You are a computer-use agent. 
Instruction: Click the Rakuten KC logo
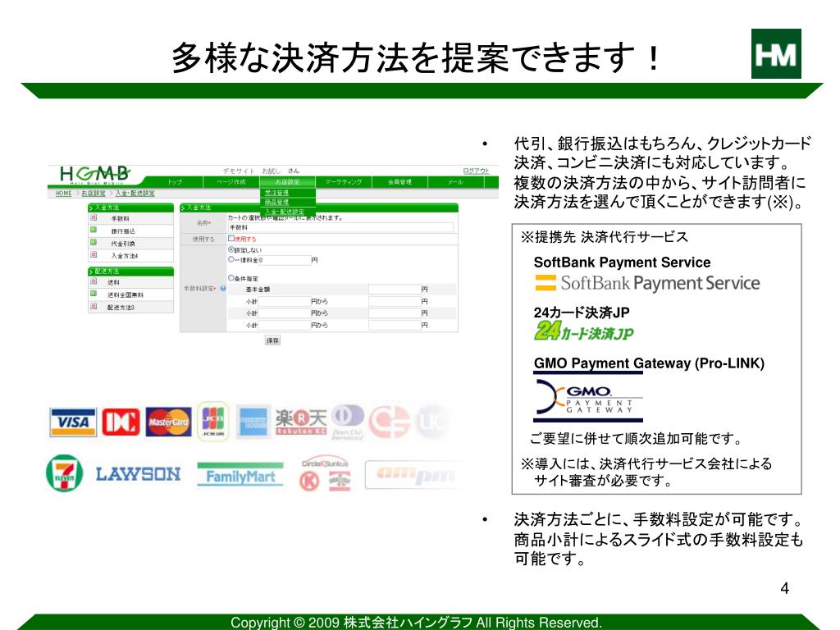point(301,422)
